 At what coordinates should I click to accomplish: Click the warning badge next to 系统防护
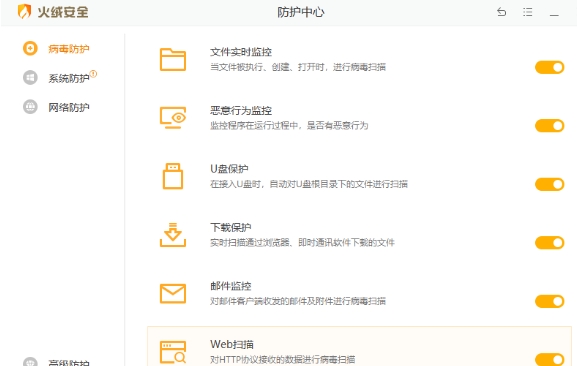93,74
